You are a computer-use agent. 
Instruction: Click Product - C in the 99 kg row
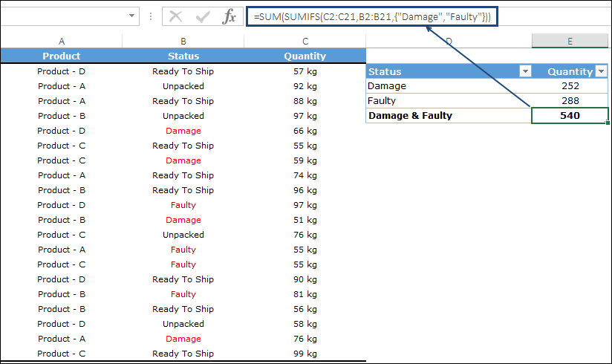point(62,353)
